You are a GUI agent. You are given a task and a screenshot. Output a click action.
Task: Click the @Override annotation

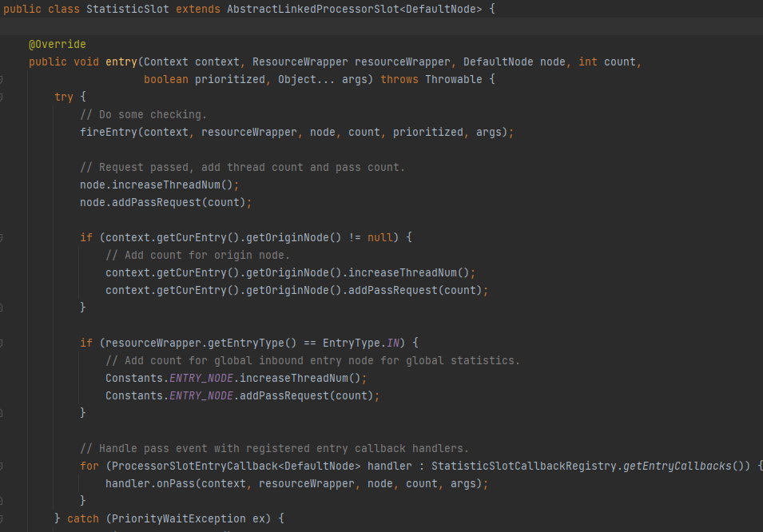tap(57, 44)
